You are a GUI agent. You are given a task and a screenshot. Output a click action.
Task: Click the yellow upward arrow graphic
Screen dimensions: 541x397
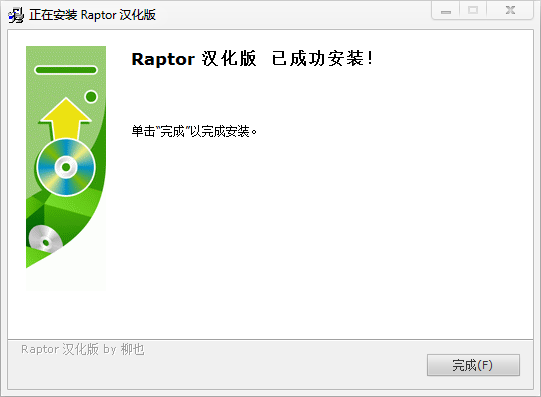(x=66, y=118)
